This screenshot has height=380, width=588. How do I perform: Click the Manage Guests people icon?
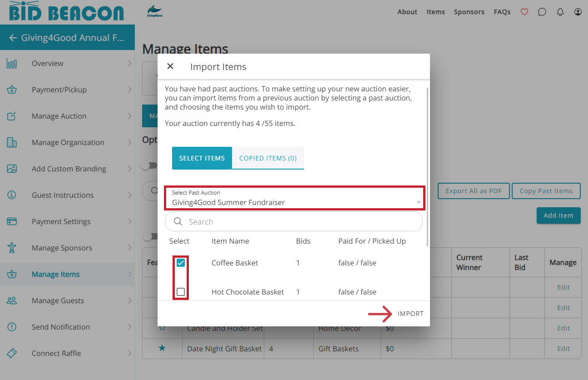point(12,300)
